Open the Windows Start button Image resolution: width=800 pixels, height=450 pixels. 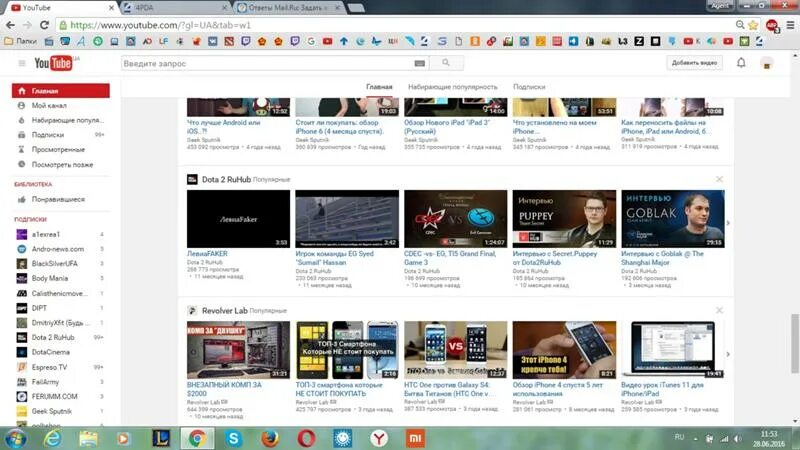pyautogui.click(x=15, y=438)
